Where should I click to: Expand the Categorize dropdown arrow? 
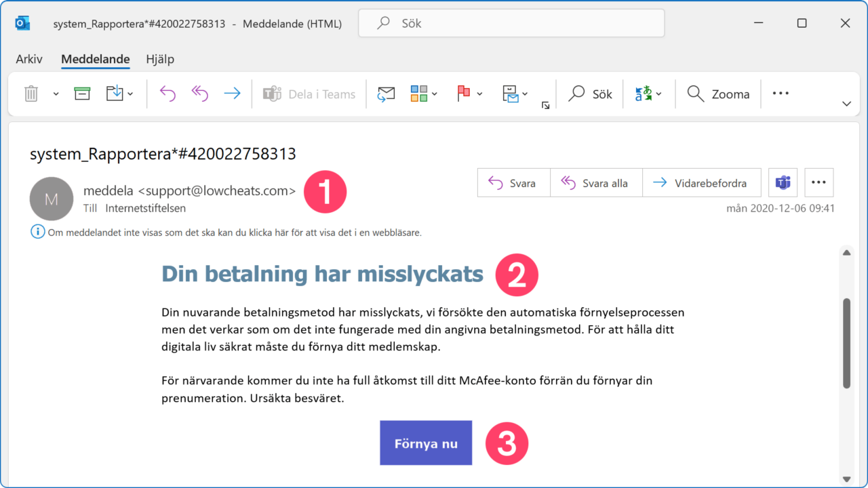pyautogui.click(x=435, y=94)
